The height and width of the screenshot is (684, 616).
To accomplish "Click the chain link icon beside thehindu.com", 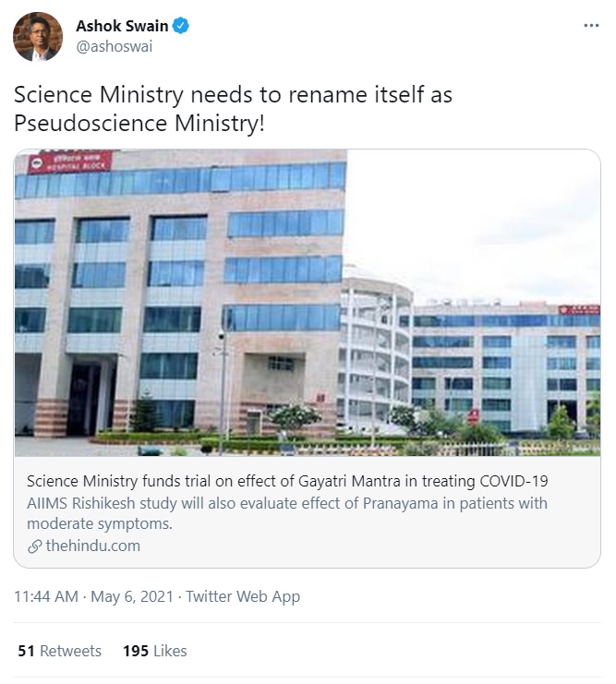I will (x=35, y=546).
